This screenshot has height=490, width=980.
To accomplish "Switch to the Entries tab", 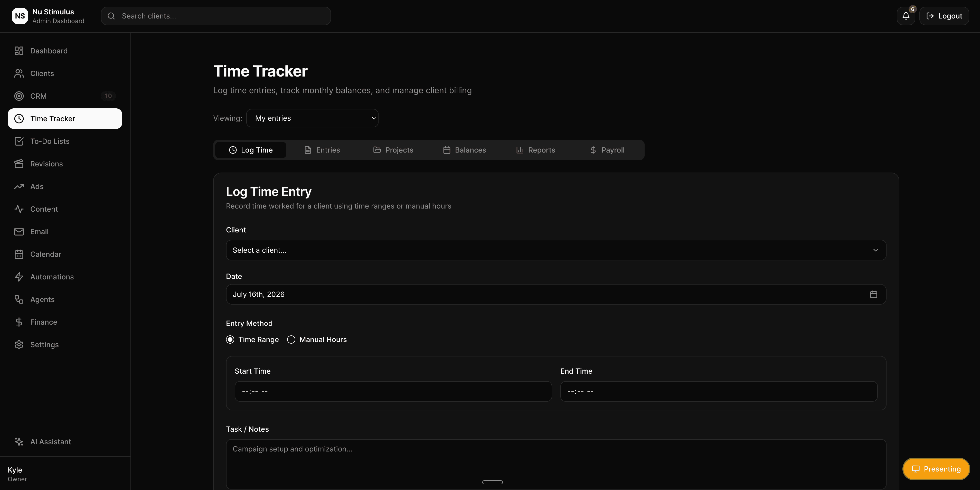I will click(x=322, y=150).
